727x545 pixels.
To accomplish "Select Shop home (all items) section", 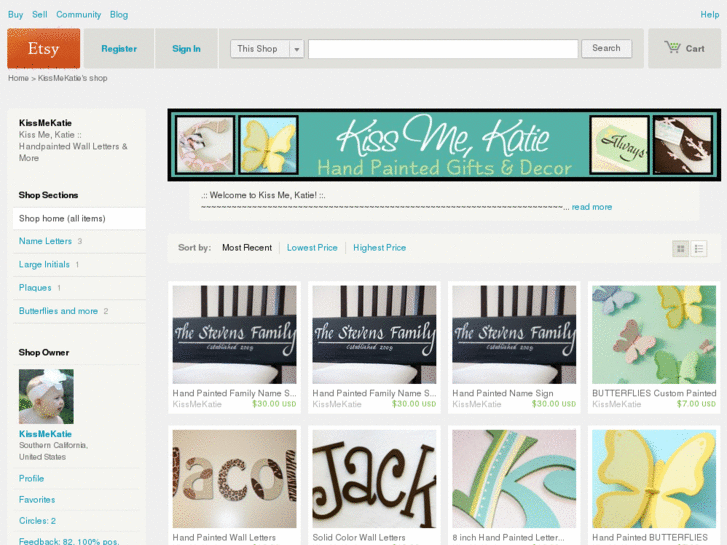I will 79,218.
